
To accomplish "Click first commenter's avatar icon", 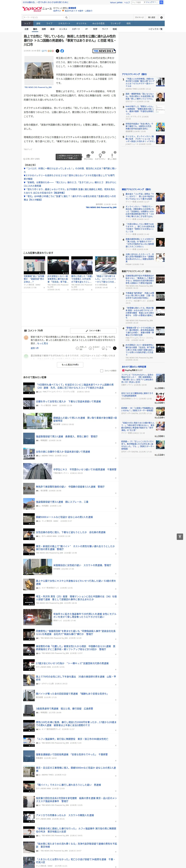I will 26,337.
